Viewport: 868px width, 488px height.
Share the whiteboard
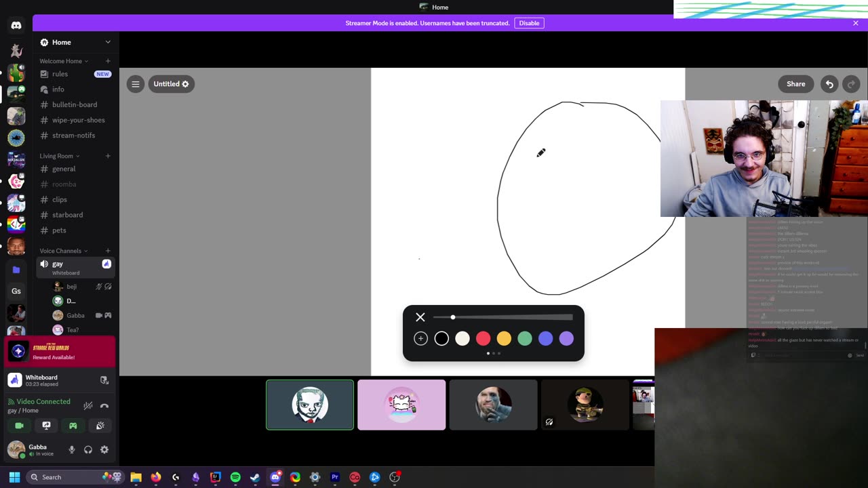(x=796, y=84)
